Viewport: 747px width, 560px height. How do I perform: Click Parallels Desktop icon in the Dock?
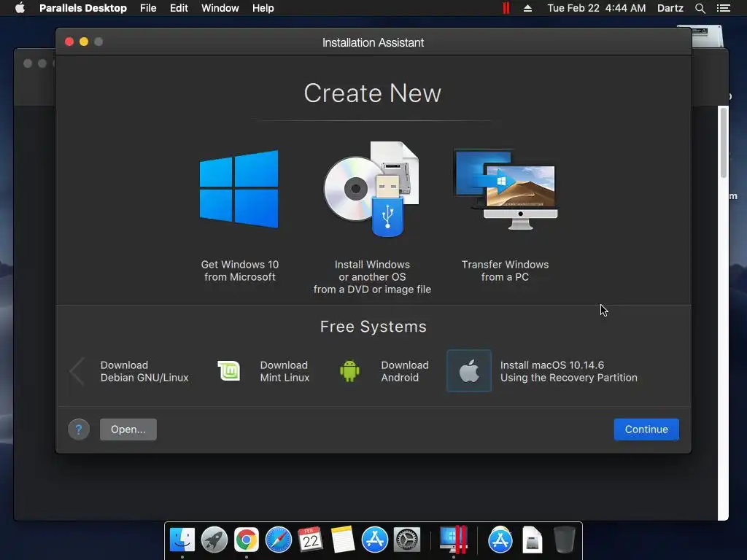[453, 539]
